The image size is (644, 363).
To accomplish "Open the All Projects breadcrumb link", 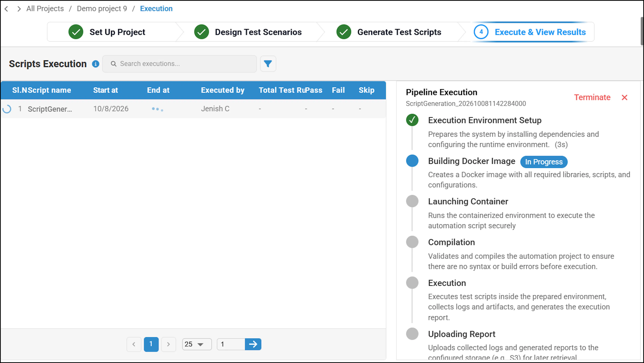I will 45,9.
